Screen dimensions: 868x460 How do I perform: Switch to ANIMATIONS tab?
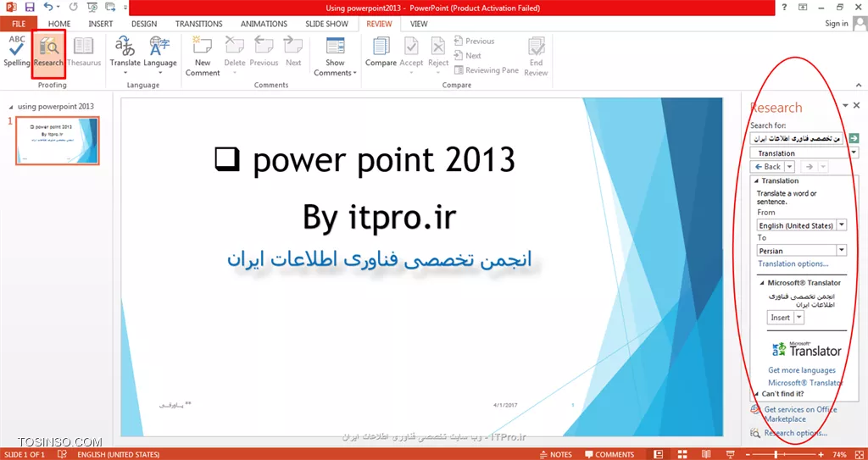264,24
